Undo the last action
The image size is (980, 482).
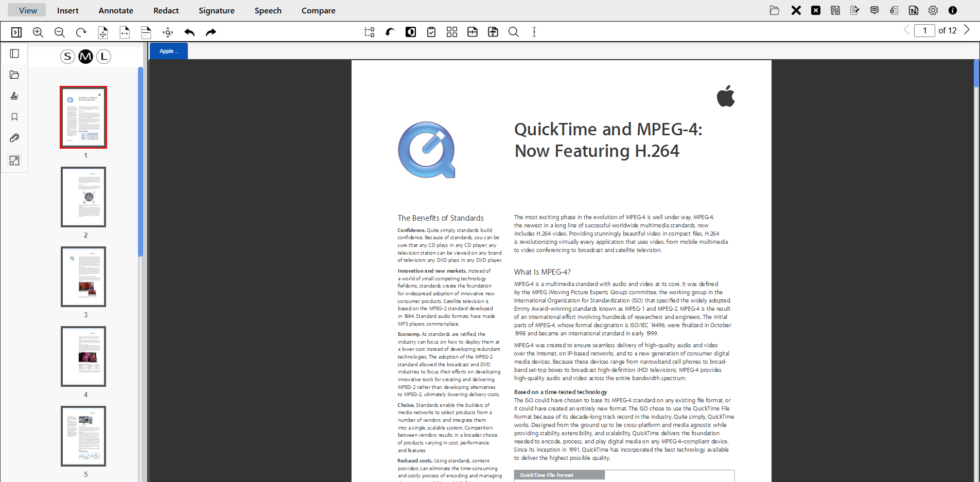[x=189, y=32]
